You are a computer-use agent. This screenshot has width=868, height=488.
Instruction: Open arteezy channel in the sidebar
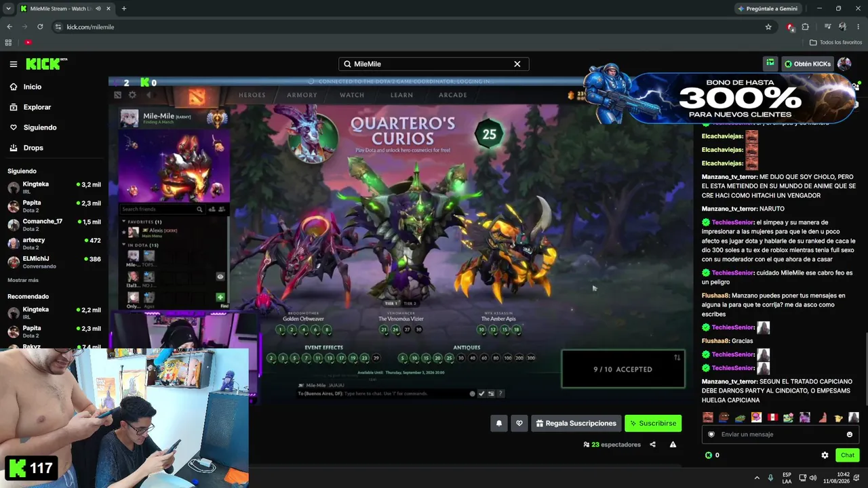tap(54, 243)
